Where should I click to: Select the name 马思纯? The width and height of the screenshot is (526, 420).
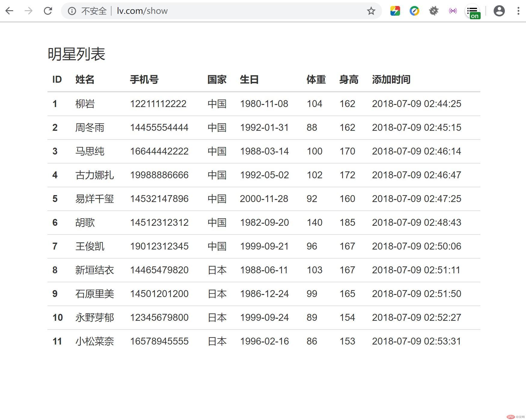90,151
